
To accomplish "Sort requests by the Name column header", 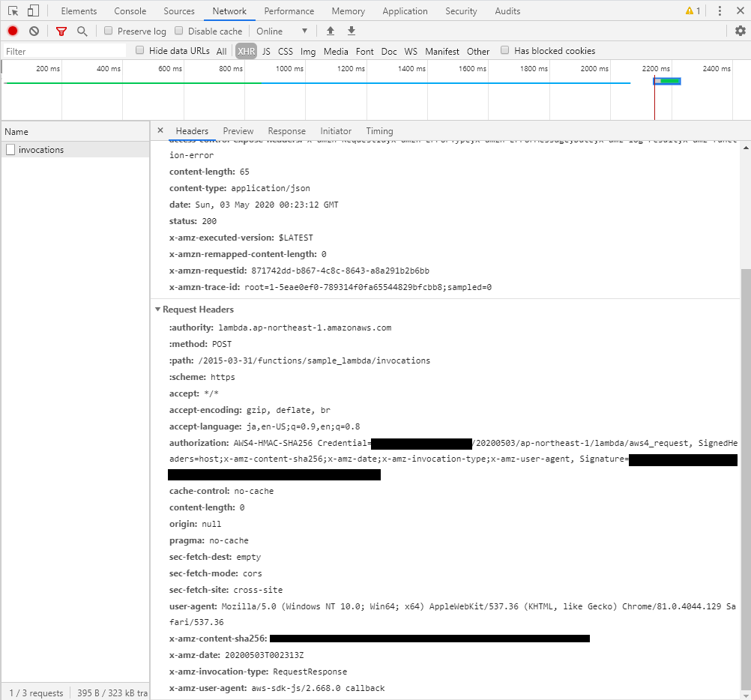I will 75,132.
